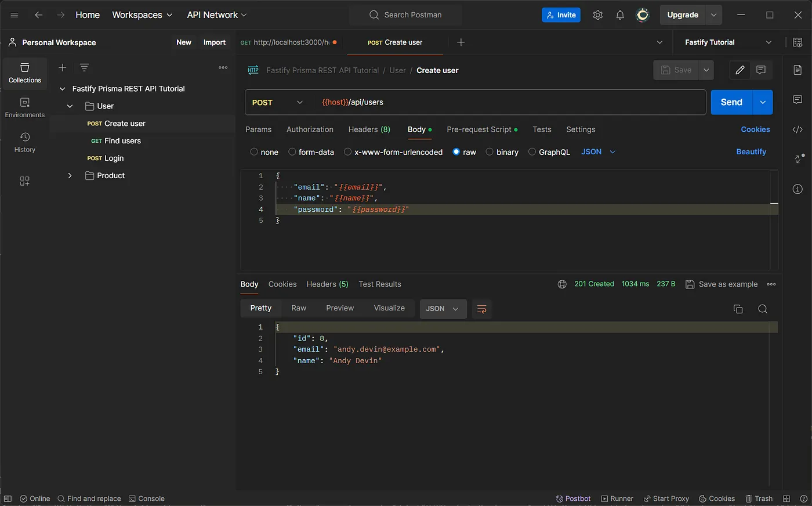Copy response body with the copy icon
Screen dimensions: 812x506
[738, 309]
